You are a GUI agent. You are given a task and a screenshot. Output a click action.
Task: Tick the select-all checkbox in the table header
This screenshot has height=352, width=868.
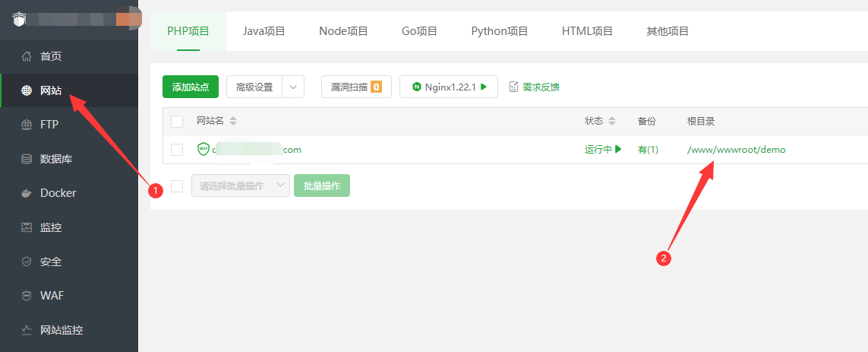177,122
